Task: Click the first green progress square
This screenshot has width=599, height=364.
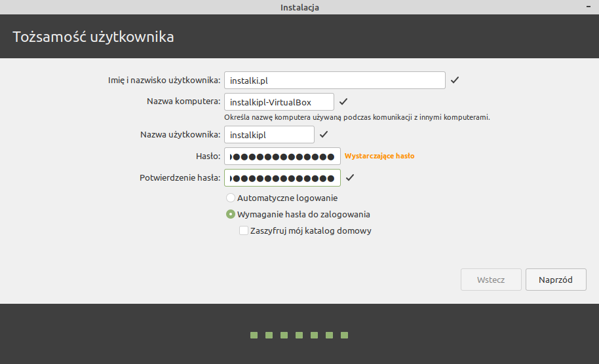Action: [254, 335]
